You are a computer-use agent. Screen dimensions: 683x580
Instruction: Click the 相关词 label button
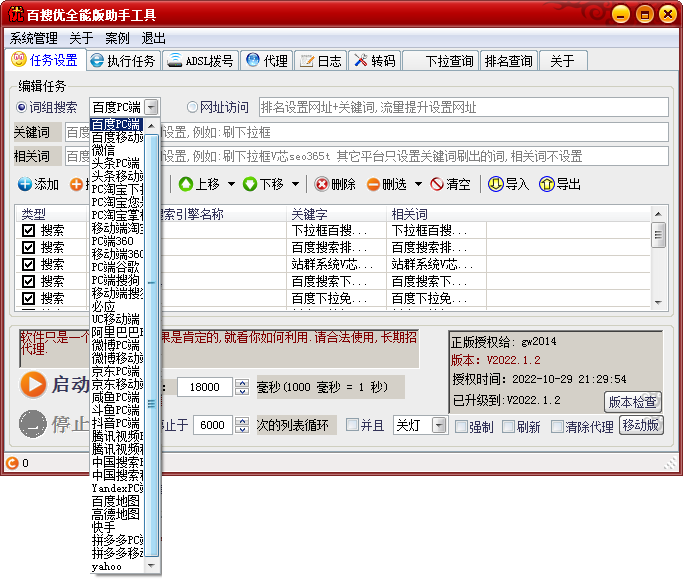tap(37, 156)
